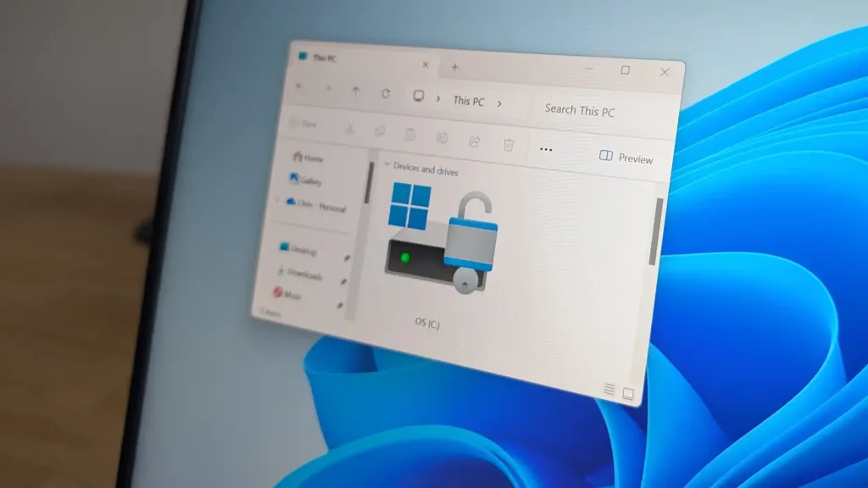The height and width of the screenshot is (488, 868).
Task: Open chevron dropdown after This PC breadcrumb
Action: [x=499, y=103]
